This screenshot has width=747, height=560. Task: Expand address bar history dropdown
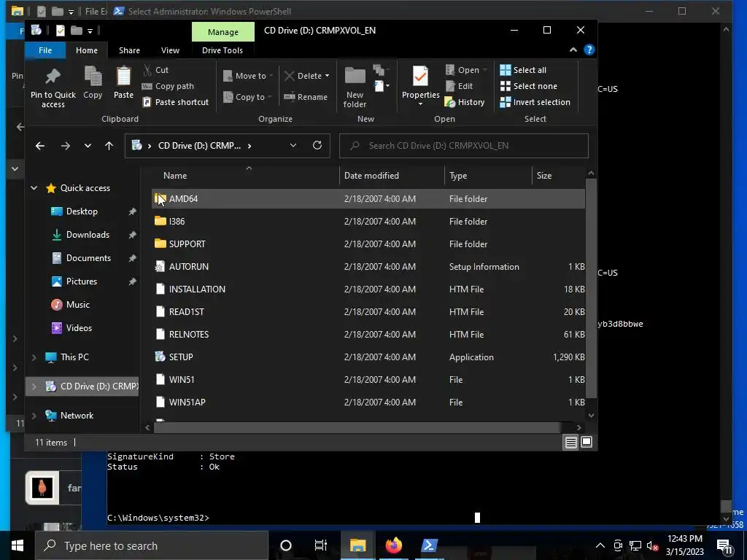coord(293,145)
